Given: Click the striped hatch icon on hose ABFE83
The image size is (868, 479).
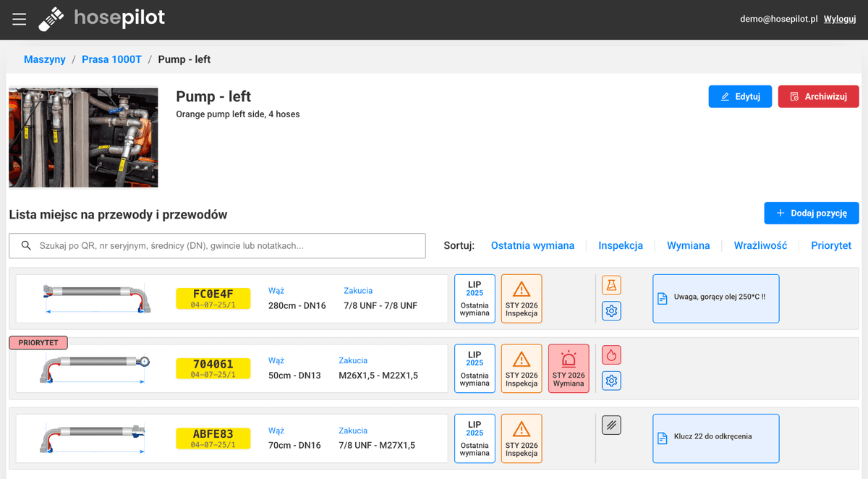Looking at the screenshot, I should 611,425.
